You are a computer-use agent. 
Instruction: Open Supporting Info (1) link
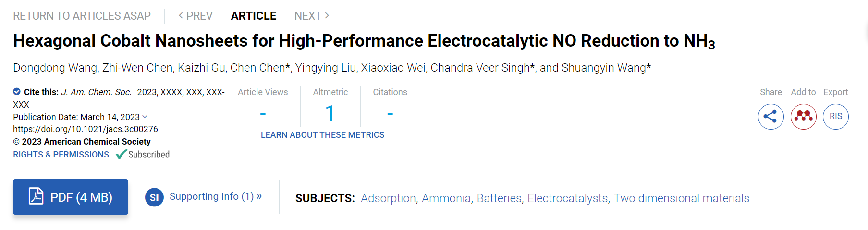(x=216, y=196)
